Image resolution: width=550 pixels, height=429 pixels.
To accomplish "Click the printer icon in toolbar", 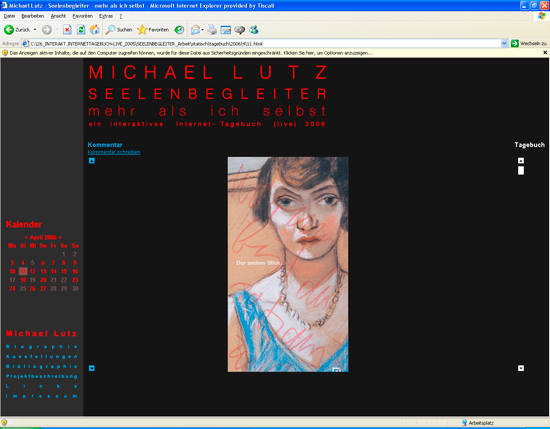I will coord(212,30).
